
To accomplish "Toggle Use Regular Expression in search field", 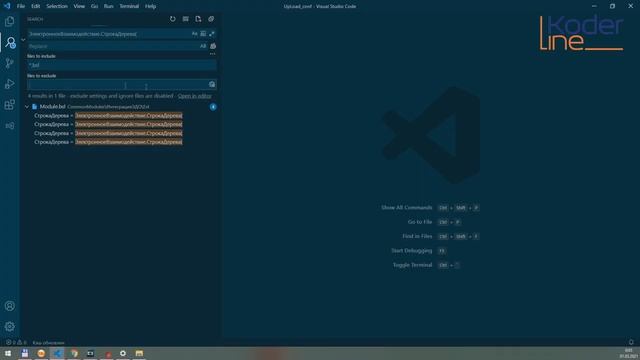I will tap(212, 34).
